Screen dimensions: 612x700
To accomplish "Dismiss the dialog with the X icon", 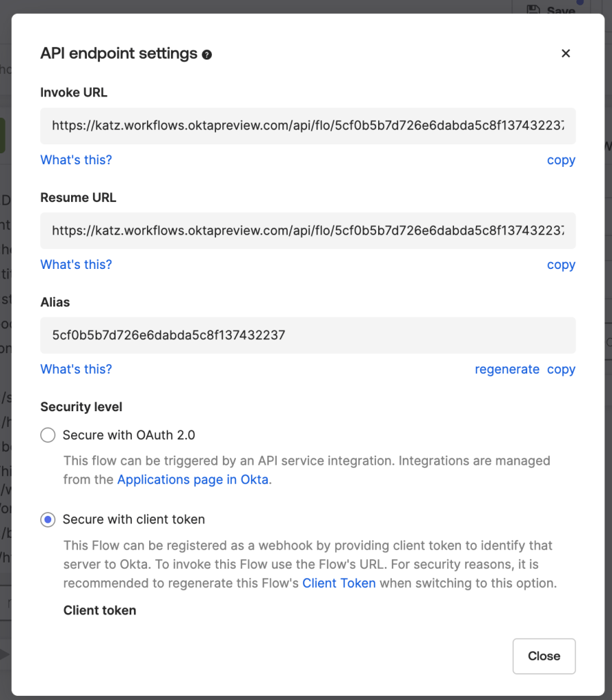I will coord(566,53).
